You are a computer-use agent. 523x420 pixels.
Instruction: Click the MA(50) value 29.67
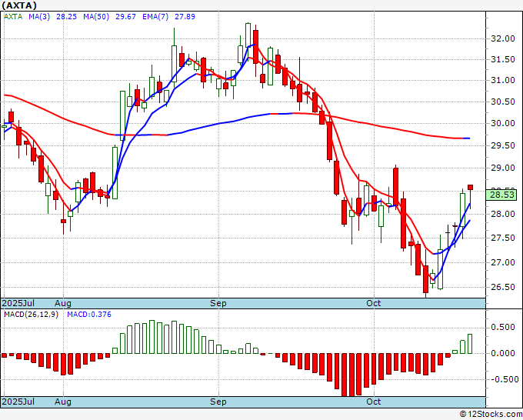pos(125,17)
